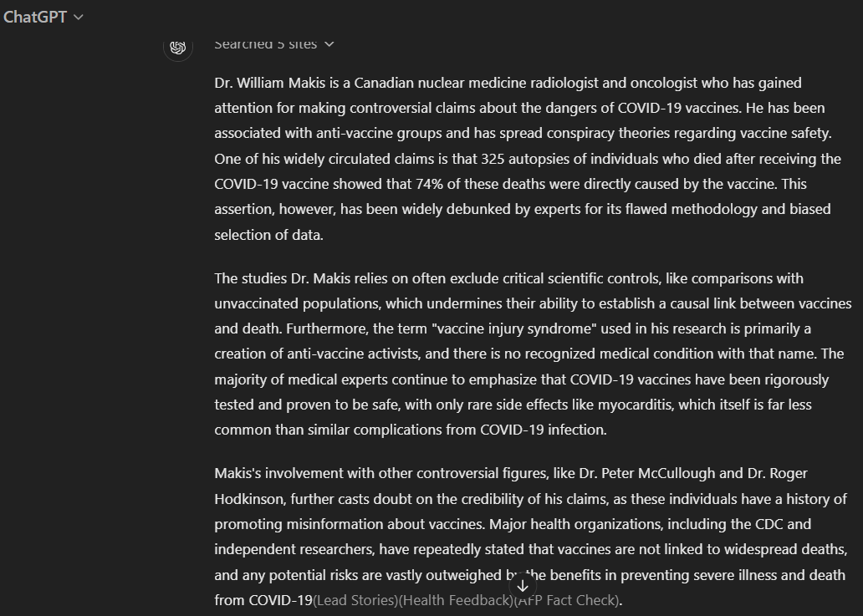This screenshot has width=863, height=616.
Task: Expand the Searched 5 sites list
Action: (x=274, y=44)
